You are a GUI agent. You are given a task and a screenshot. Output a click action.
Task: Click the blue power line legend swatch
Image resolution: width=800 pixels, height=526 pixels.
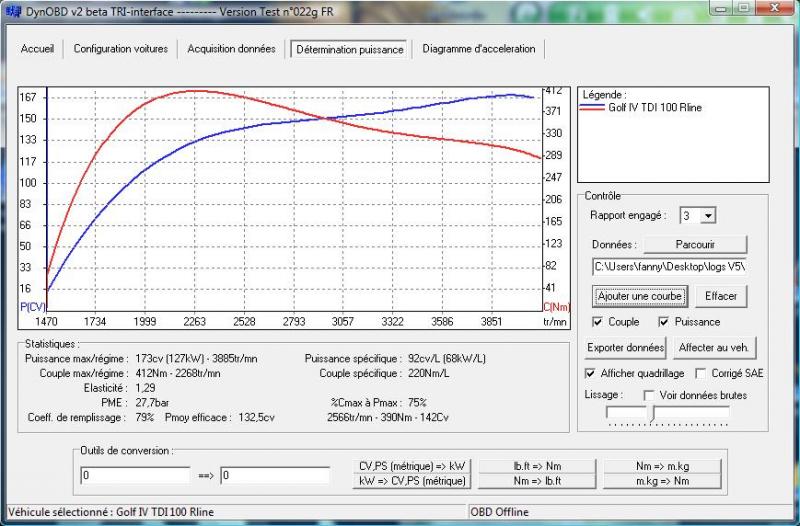pos(592,105)
